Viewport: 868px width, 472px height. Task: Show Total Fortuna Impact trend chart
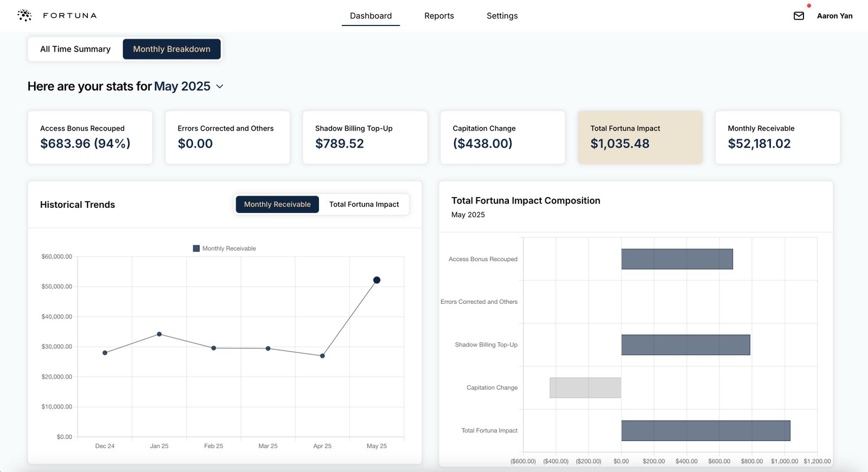tap(363, 205)
